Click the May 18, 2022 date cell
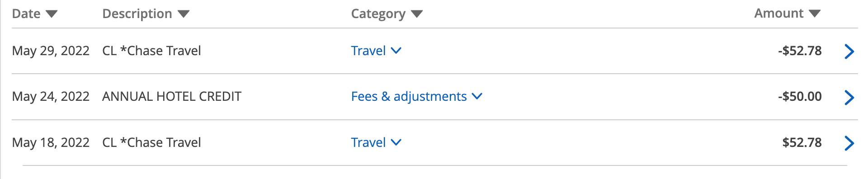Image resolution: width=868 pixels, height=179 pixels. pyautogui.click(x=51, y=142)
